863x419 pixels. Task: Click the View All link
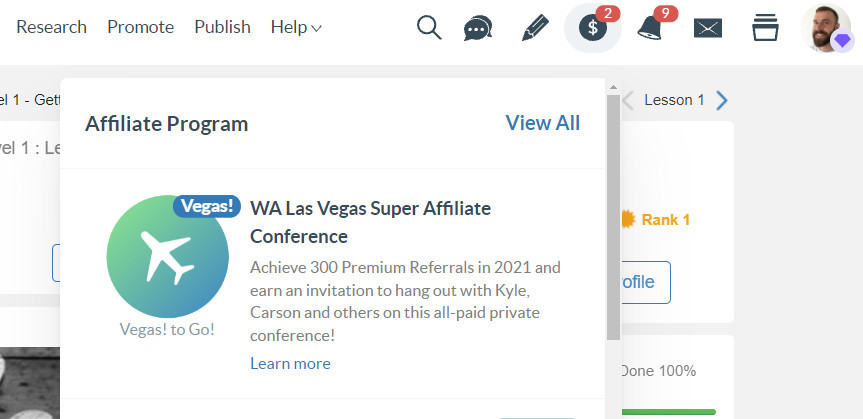(542, 123)
